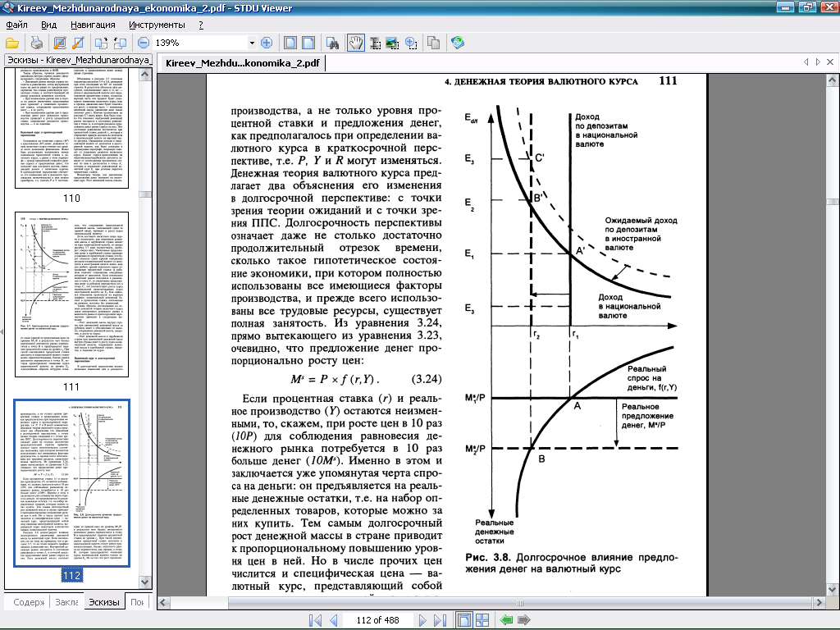Show previous document tab with left arrow
840x630 pixels.
pos(806,62)
